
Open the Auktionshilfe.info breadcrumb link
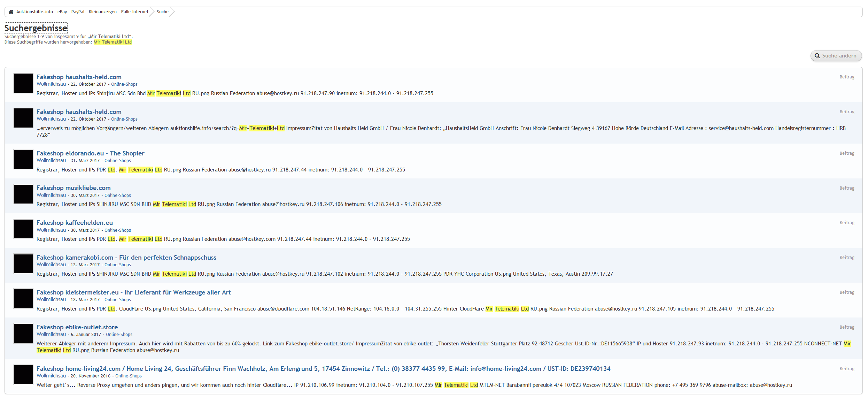point(82,12)
